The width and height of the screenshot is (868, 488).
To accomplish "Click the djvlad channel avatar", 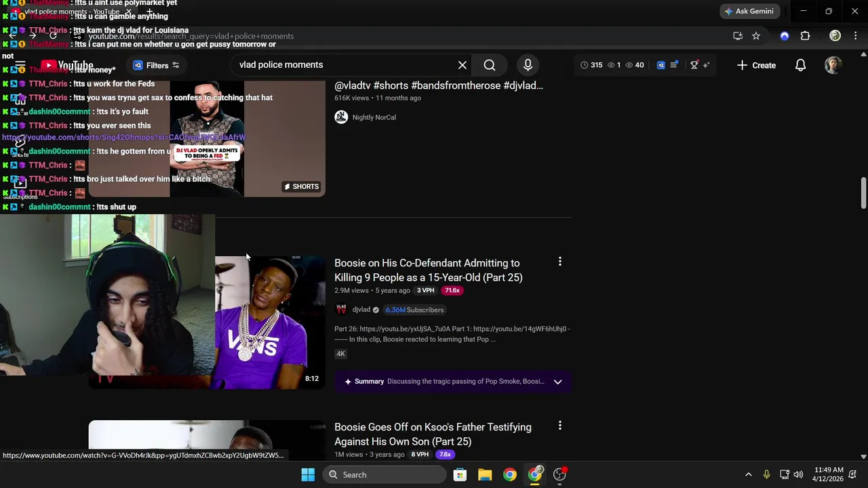I will coord(341,310).
